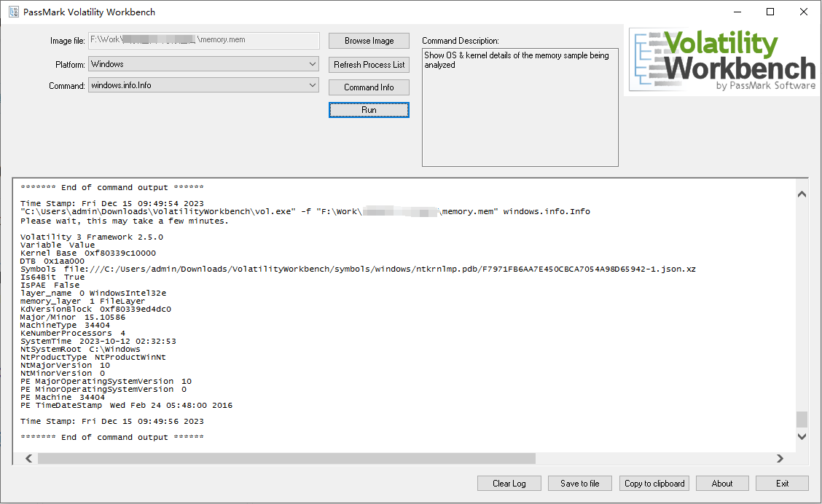
Task: Copy output to clipboard
Action: [x=654, y=484]
